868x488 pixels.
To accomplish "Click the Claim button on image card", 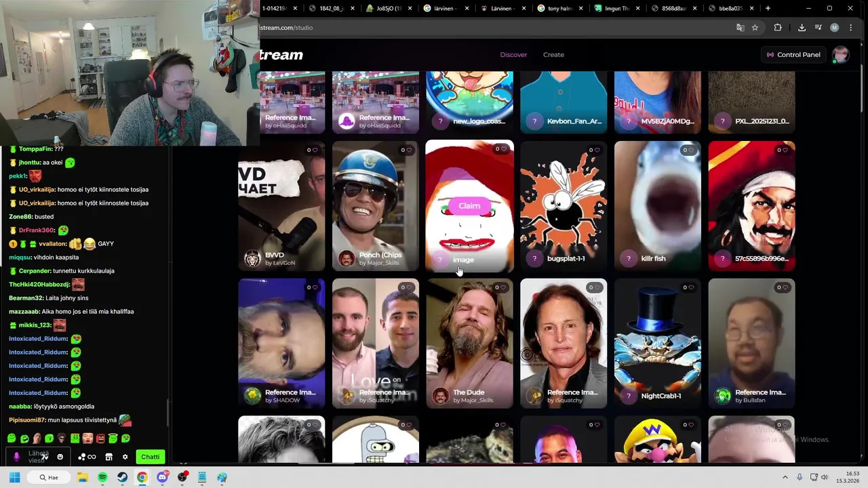I will pyautogui.click(x=469, y=205).
